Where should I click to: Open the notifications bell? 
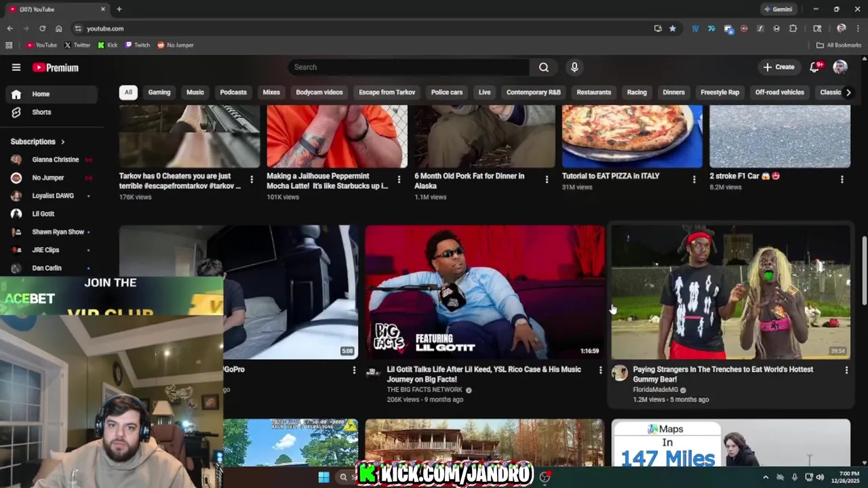coord(815,67)
